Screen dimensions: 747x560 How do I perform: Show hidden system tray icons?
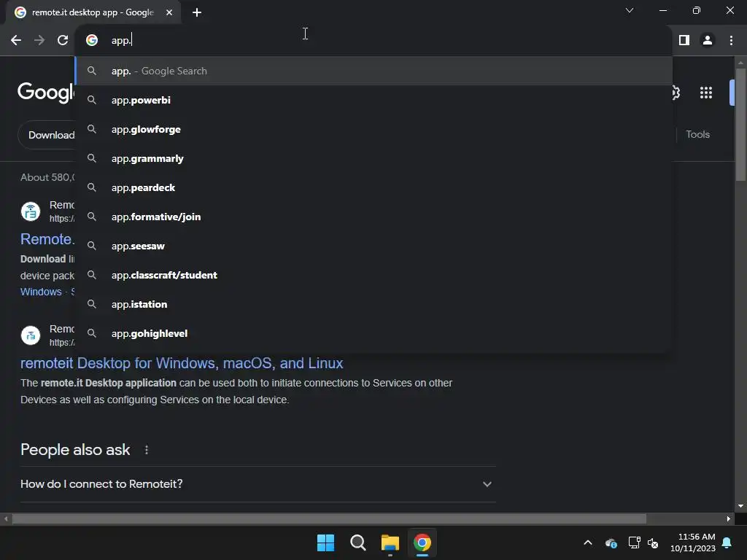point(588,542)
